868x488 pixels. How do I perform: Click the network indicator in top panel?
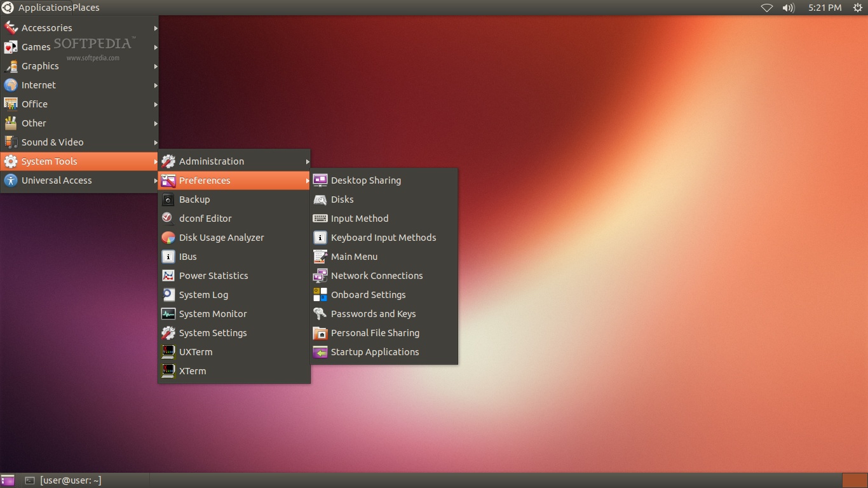(x=767, y=8)
